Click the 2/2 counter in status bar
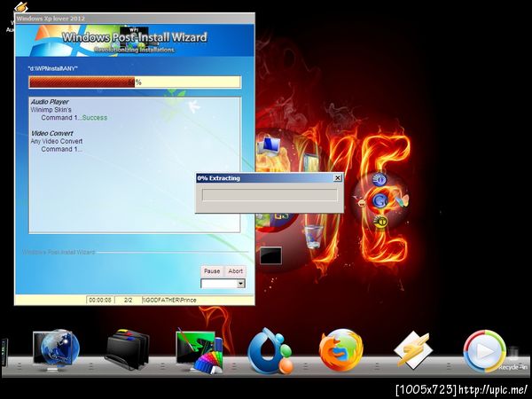This screenshot has height=399, width=532. 129,300
